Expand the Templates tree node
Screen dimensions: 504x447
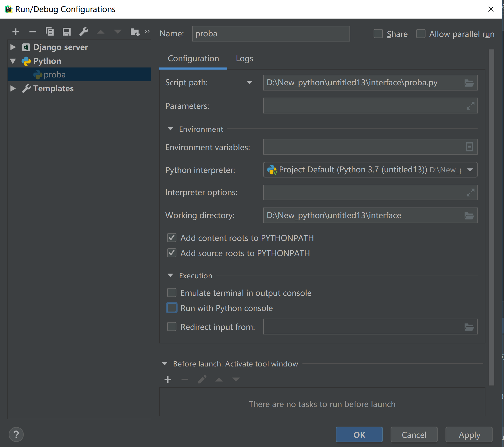(13, 88)
